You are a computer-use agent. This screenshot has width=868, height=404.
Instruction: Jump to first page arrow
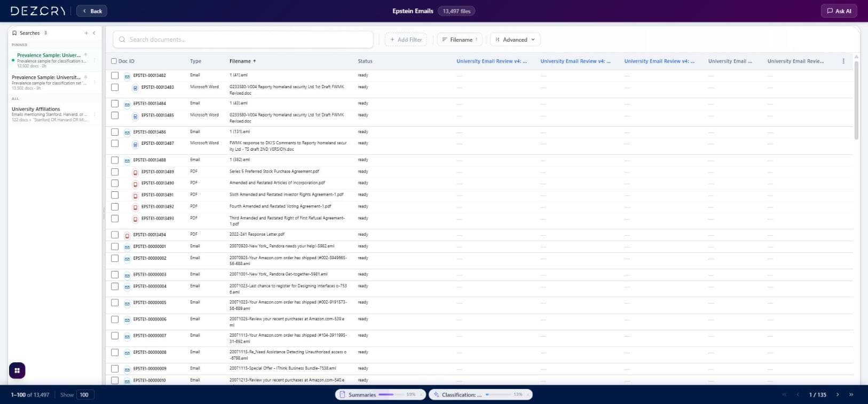(784, 394)
